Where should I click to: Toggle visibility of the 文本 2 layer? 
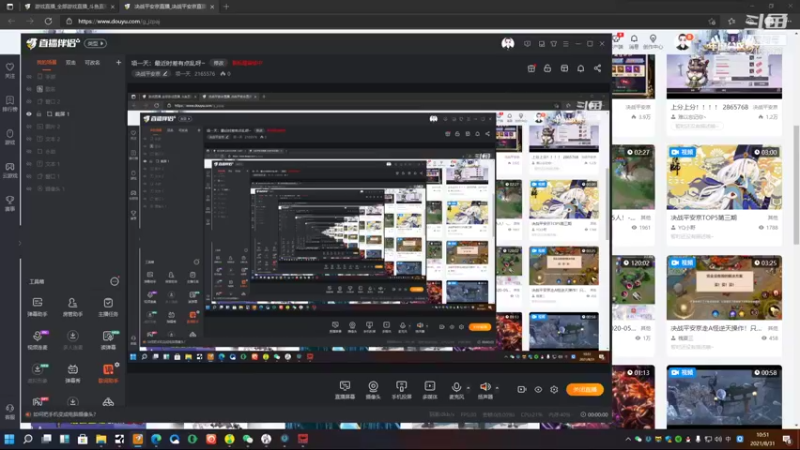[29, 139]
